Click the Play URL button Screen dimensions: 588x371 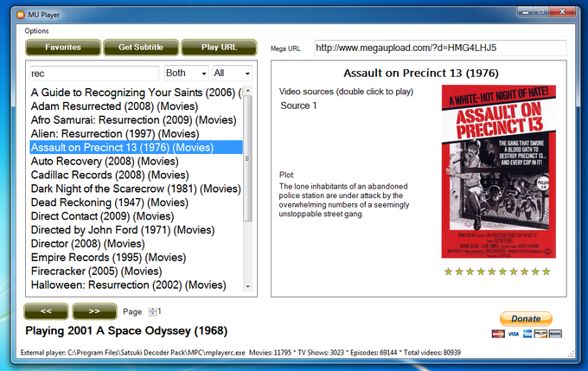click(x=219, y=48)
